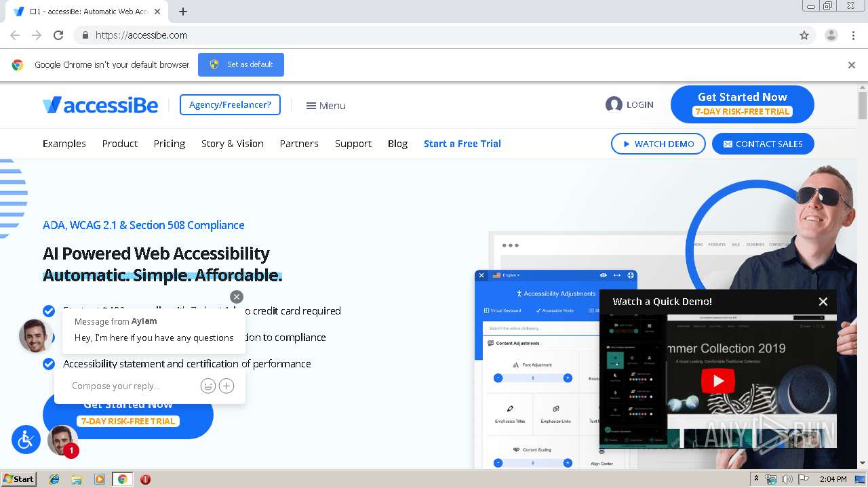Select the accessiBe browser tab
868x488 pixels.
[x=88, y=12]
